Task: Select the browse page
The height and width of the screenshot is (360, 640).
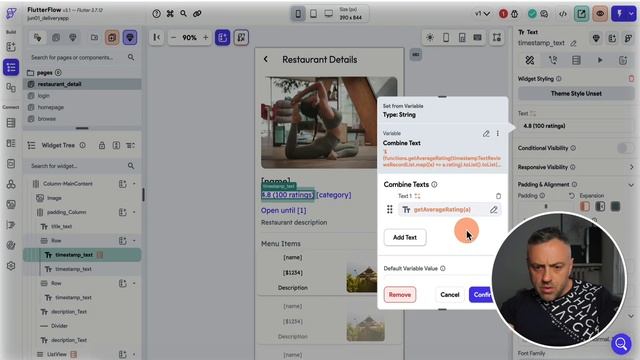Action: [47, 119]
